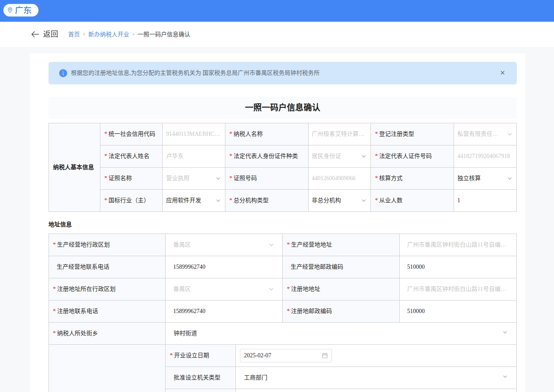Click the 一照一码户信息确认 breadcrumb text
The image size is (554, 392).
point(164,34)
